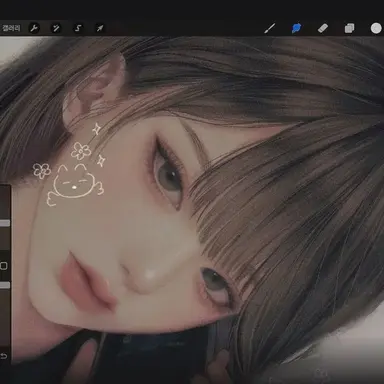Choose the blue Smudge tool

tap(296, 28)
